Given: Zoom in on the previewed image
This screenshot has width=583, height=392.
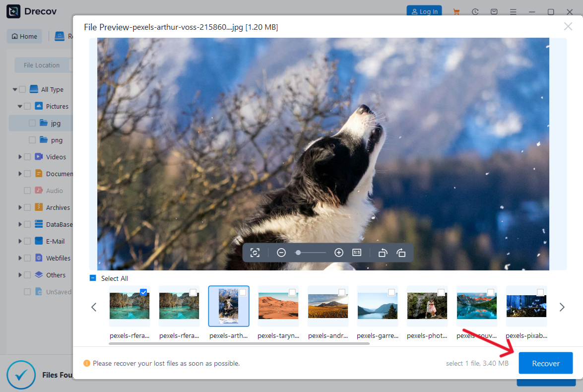Looking at the screenshot, I should (x=339, y=253).
